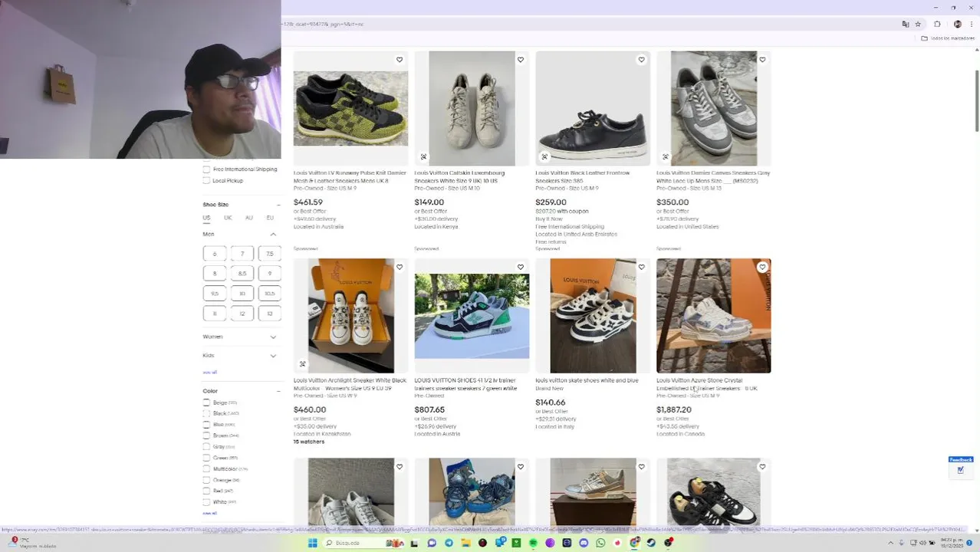This screenshot has height=552, width=980.
Task: Open Telegram from the taskbar
Action: pos(449,543)
